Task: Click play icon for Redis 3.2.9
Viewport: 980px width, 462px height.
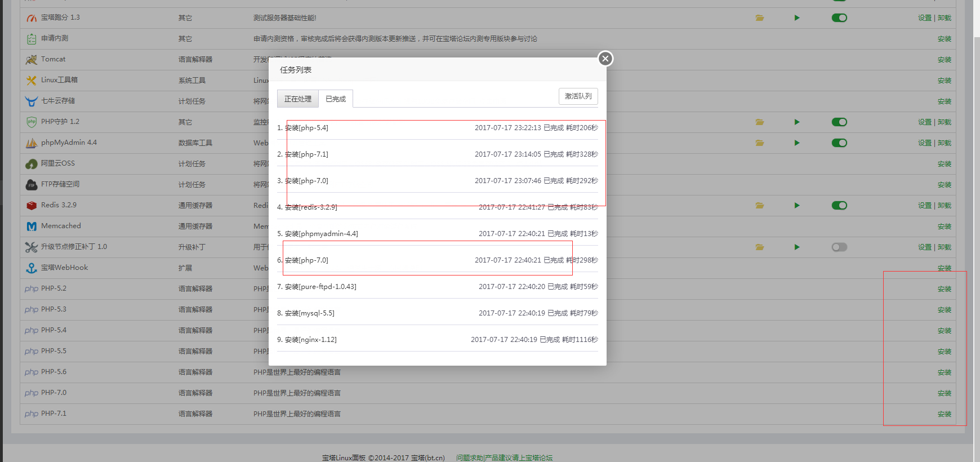Action: click(x=797, y=206)
